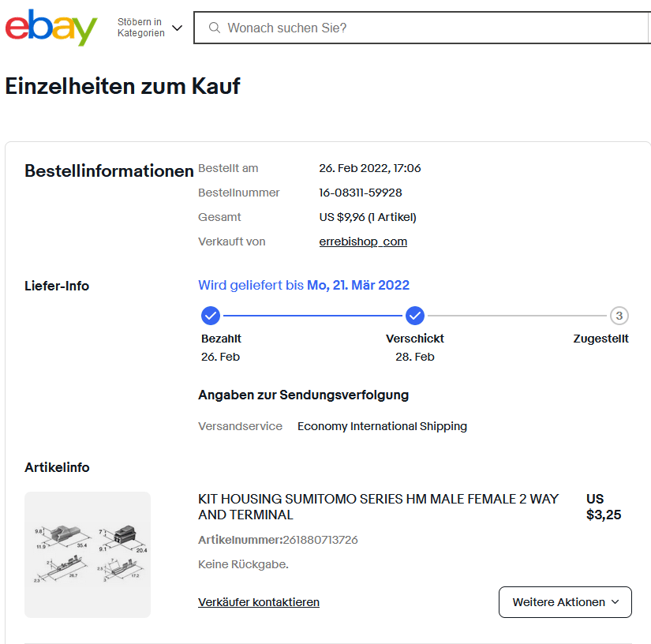Click Economy International Shipping text
Viewport: 651px width, 644px height.
(x=382, y=426)
